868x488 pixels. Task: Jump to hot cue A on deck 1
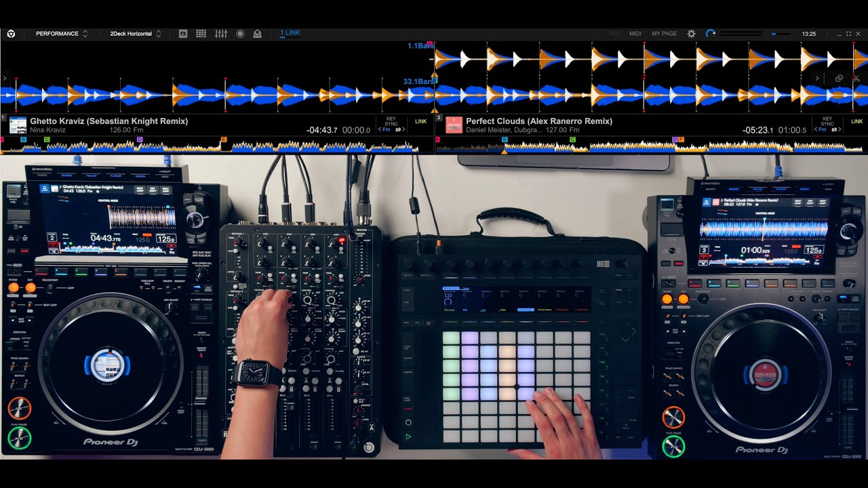[x=3, y=140]
